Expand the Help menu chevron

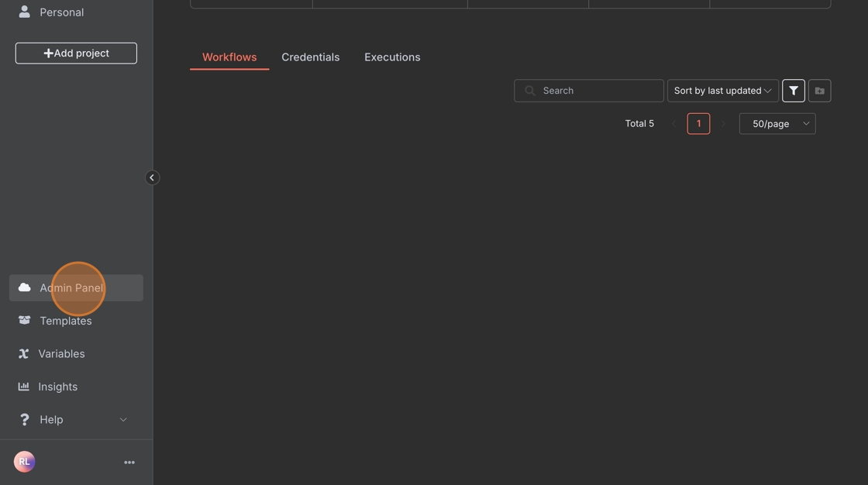[x=123, y=420]
